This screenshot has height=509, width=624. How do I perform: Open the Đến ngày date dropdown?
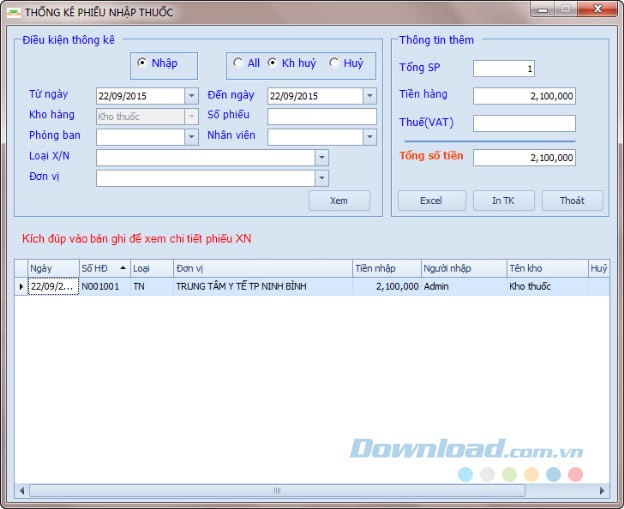[x=370, y=96]
